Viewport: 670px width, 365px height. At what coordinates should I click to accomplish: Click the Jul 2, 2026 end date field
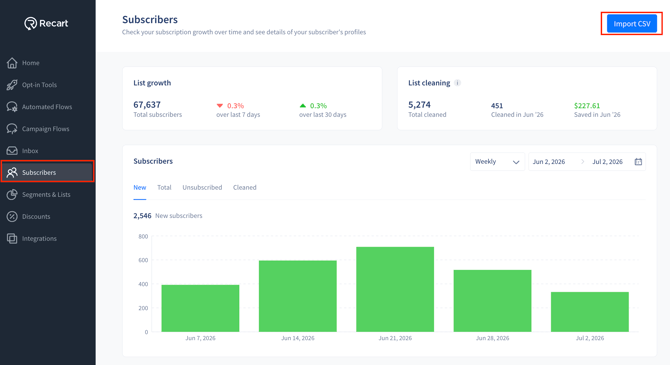click(x=607, y=162)
